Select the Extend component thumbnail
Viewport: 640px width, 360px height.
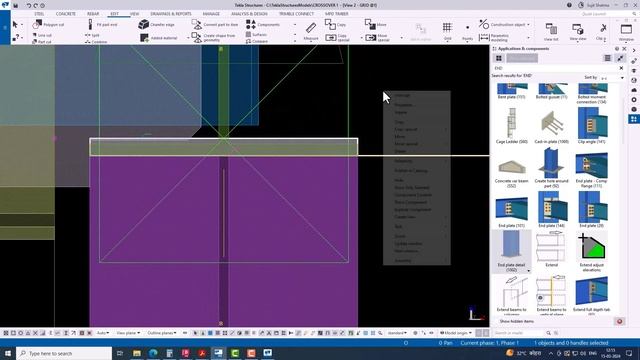(551, 249)
